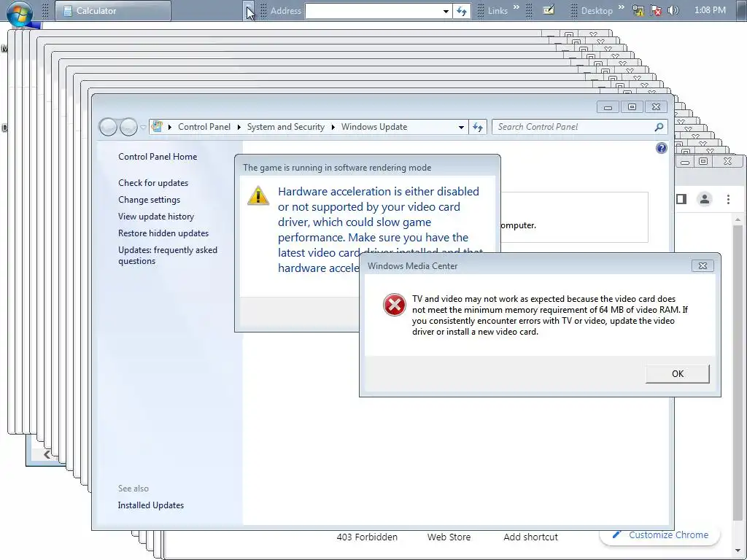Open the Tablet PC Input Panel icon
The image size is (747, 560).
(549, 10)
